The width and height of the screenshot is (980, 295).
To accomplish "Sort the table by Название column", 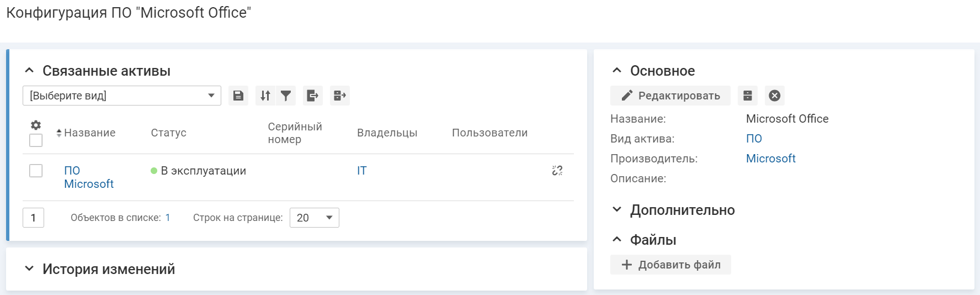I will point(89,133).
